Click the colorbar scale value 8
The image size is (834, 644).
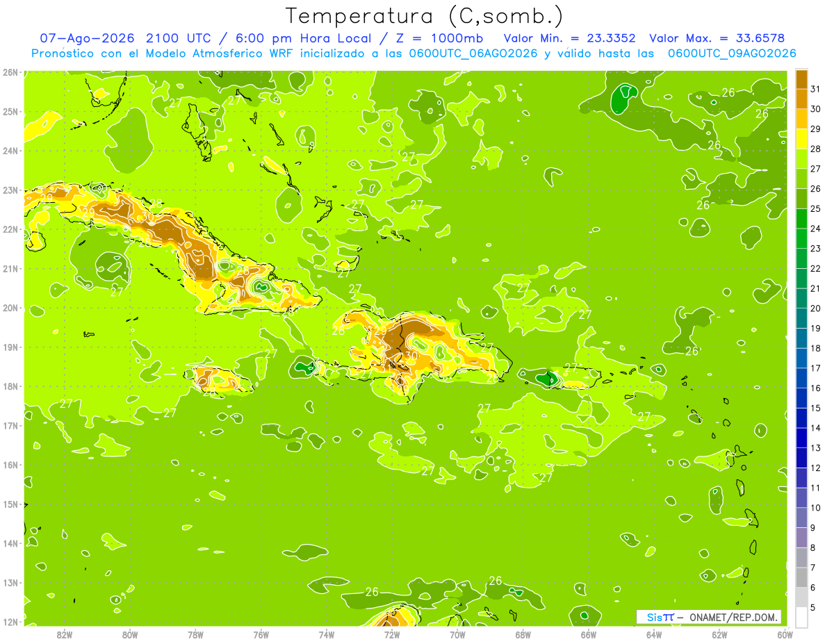812,547
